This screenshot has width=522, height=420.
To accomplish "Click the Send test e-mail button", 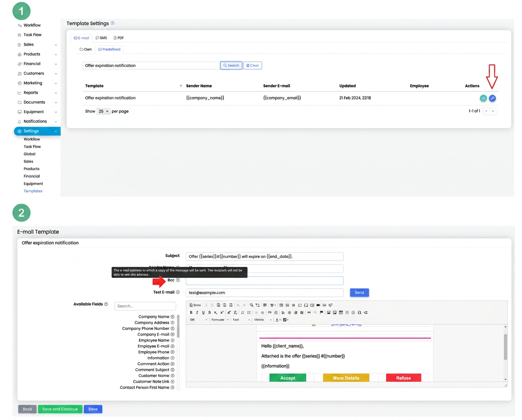I will coord(359,293).
